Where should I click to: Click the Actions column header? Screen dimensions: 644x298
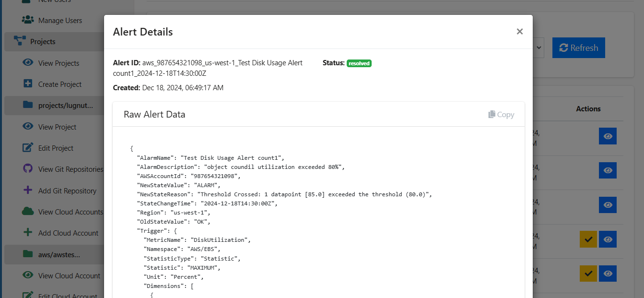click(x=588, y=109)
